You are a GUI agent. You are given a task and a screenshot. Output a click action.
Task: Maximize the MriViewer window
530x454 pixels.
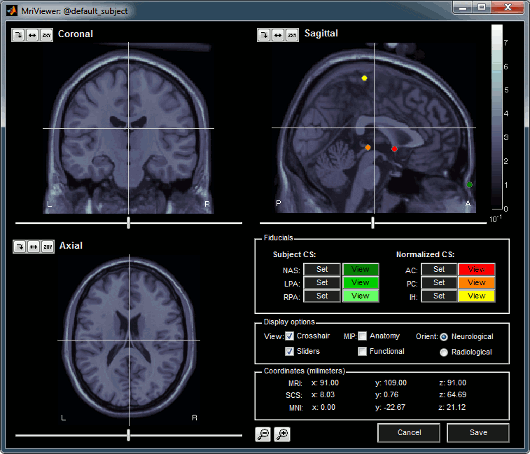click(481, 7)
